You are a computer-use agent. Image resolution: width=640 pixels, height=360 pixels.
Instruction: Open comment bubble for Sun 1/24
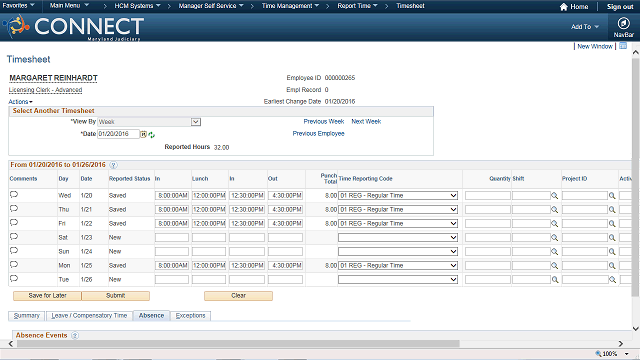click(14, 251)
